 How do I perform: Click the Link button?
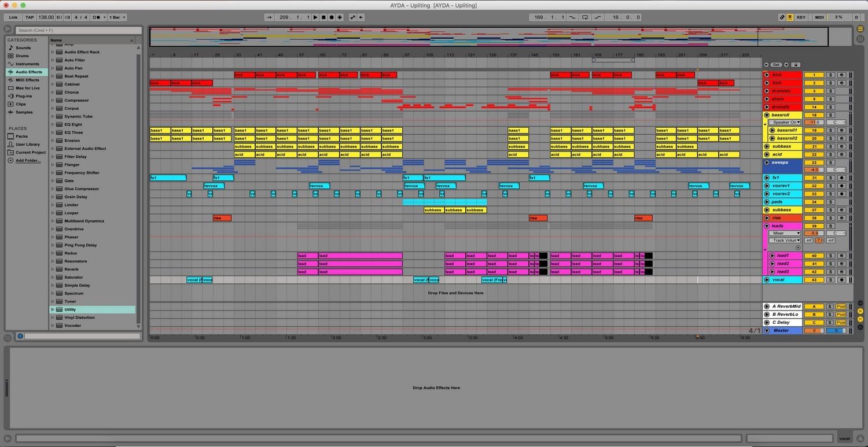tap(13, 17)
